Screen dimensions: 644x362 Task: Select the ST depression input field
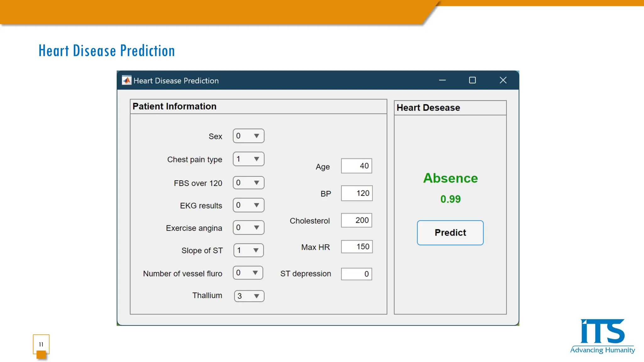[356, 274]
